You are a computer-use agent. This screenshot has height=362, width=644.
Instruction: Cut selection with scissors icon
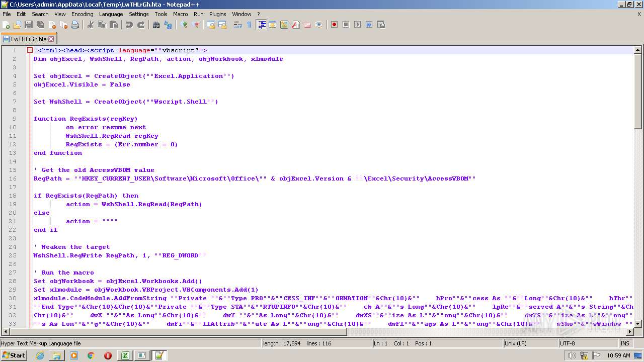(91, 25)
